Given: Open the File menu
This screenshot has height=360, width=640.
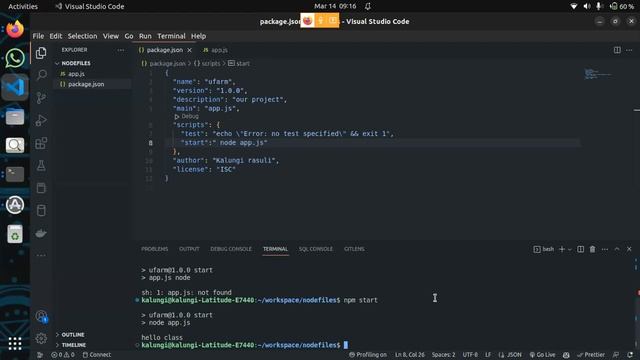Looking at the screenshot, I should pos(38,36).
